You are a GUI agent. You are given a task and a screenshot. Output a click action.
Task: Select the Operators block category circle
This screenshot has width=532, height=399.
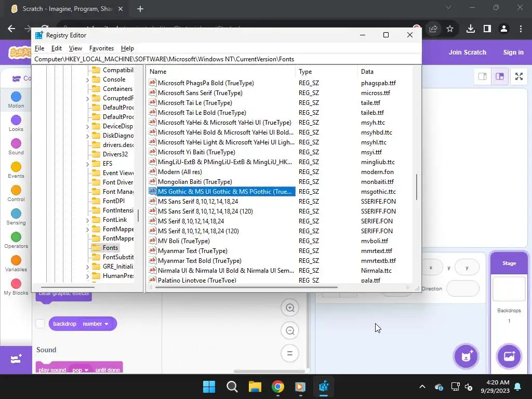[x=16, y=237]
